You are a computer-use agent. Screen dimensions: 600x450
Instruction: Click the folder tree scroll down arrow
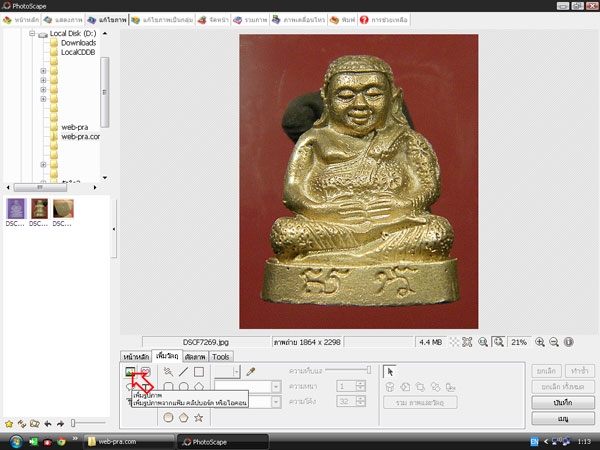click(x=105, y=178)
